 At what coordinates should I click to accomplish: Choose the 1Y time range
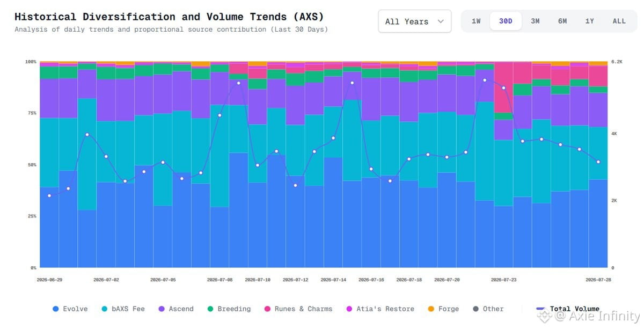click(590, 21)
